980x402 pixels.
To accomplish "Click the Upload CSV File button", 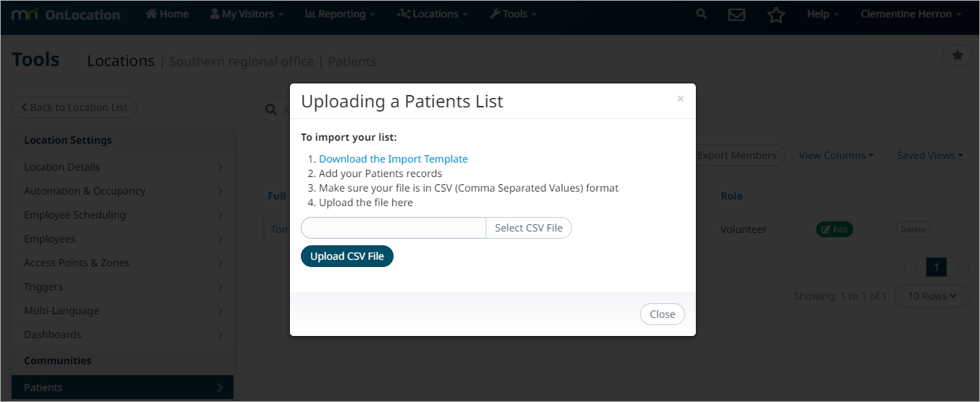I will coord(347,256).
